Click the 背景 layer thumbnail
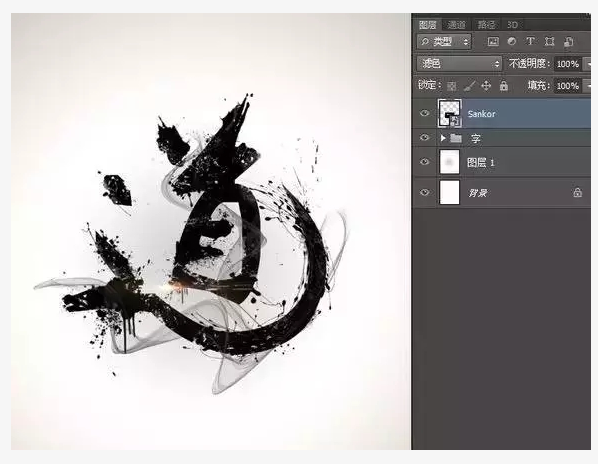Viewport: 598px width, 464px height. pos(450,192)
